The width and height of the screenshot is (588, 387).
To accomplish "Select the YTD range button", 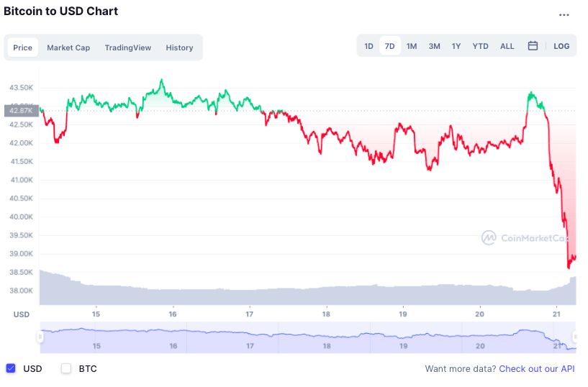I will tap(480, 46).
